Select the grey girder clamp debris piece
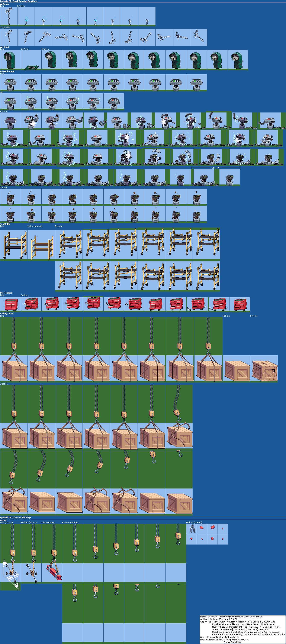This screenshot has height=644, width=286. click(x=192, y=529)
